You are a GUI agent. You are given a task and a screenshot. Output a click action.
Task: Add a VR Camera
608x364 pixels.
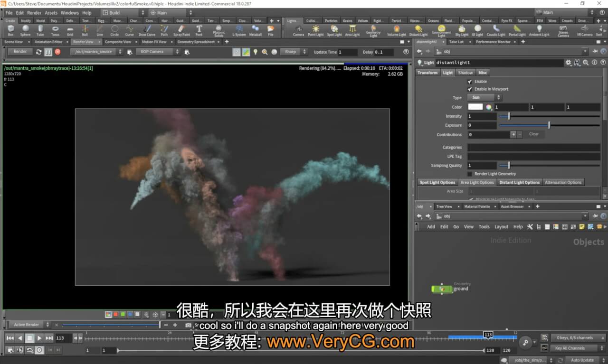585,30
